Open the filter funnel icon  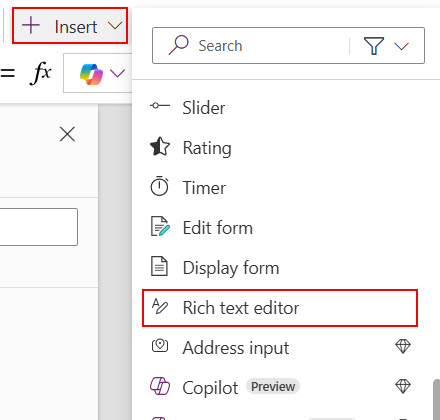(x=374, y=46)
